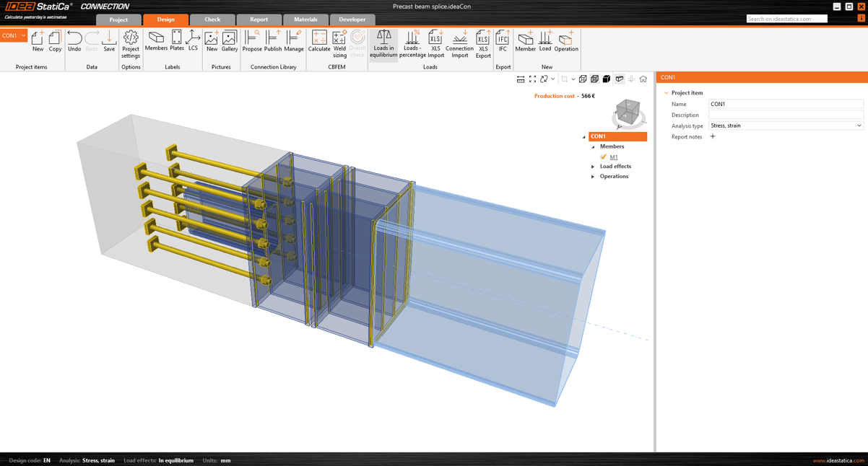Add a new Operation

point(566,41)
